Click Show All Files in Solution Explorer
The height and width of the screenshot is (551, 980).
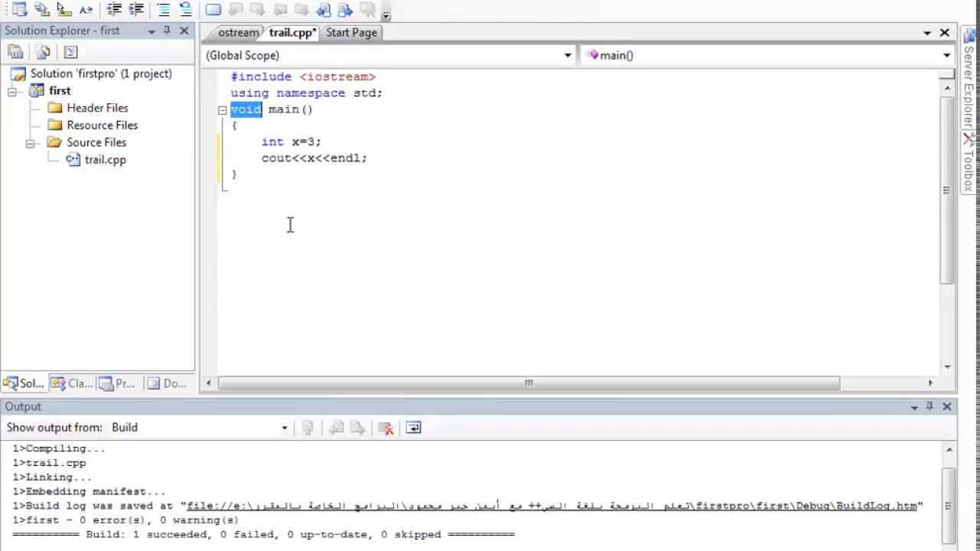[44, 52]
